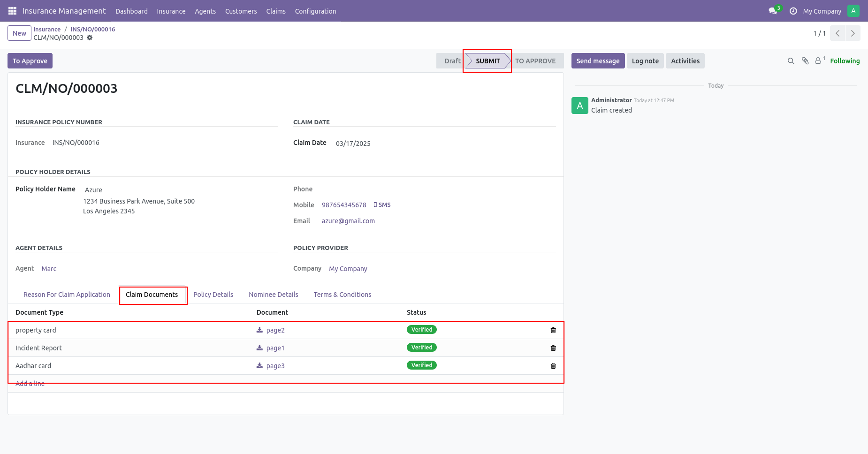The height and width of the screenshot is (454, 868).
Task: Delete the Aadhar card document row
Action: click(553, 366)
